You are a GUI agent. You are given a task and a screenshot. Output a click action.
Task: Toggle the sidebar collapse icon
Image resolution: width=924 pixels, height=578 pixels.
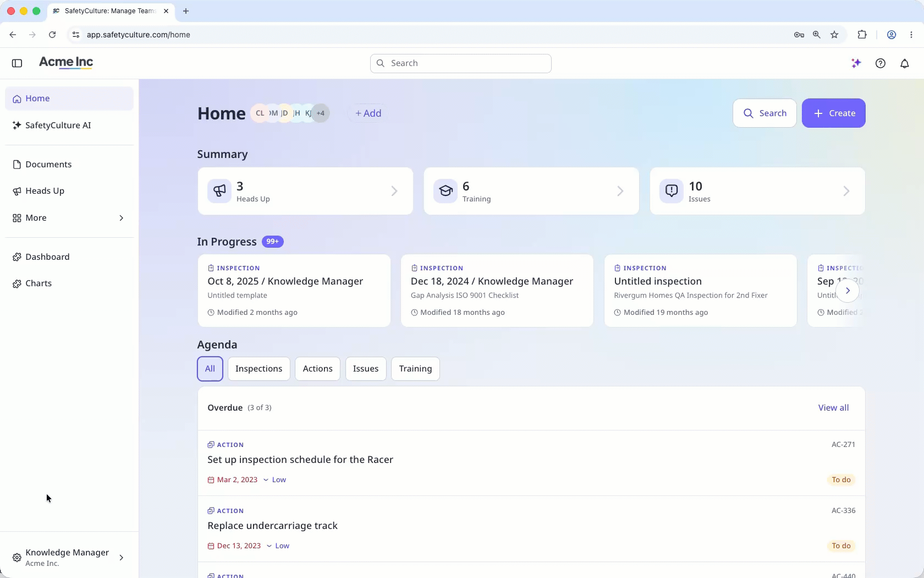tap(17, 63)
